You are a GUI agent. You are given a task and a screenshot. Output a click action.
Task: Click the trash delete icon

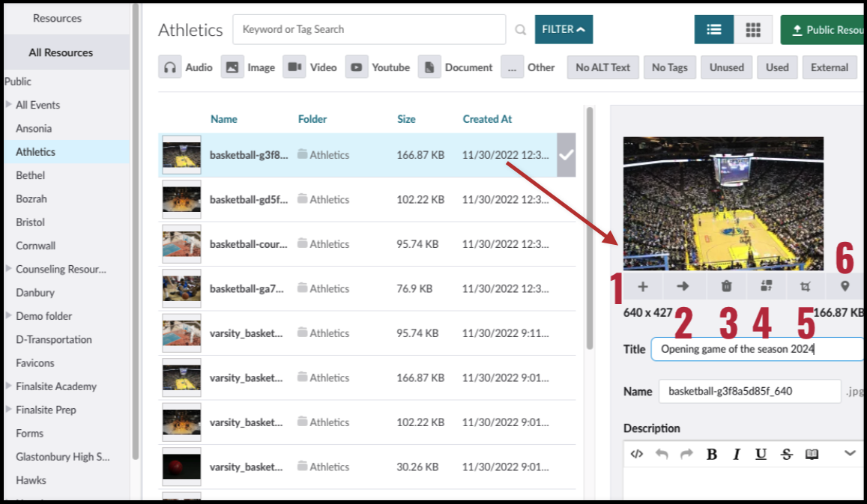726,286
